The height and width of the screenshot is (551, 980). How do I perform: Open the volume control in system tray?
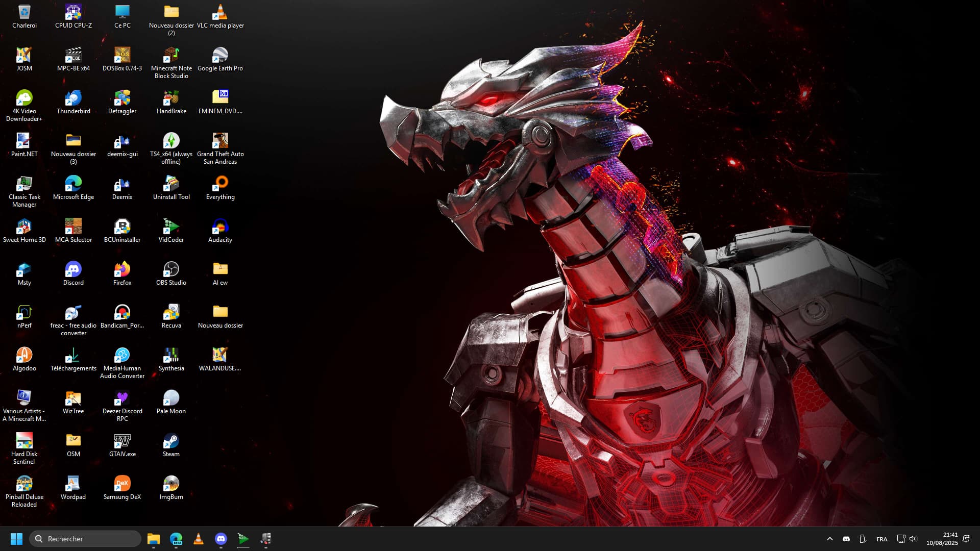tap(913, 539)
